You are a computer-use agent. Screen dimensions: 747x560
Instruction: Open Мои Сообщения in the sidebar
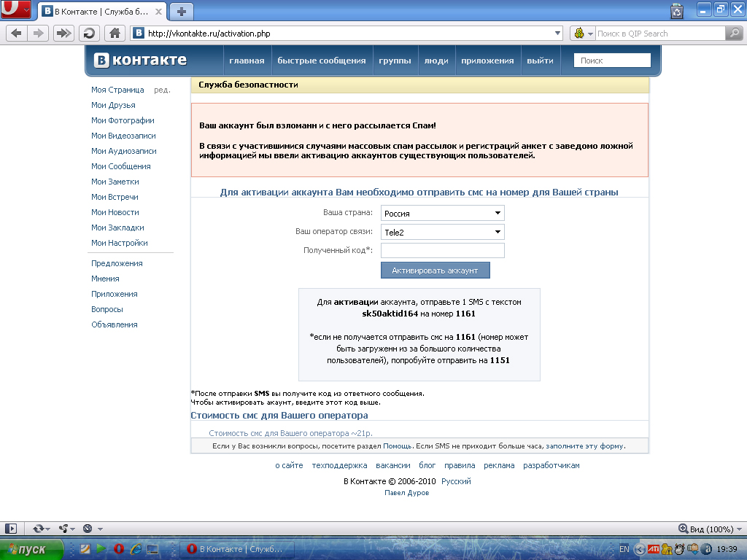(121, 166)
